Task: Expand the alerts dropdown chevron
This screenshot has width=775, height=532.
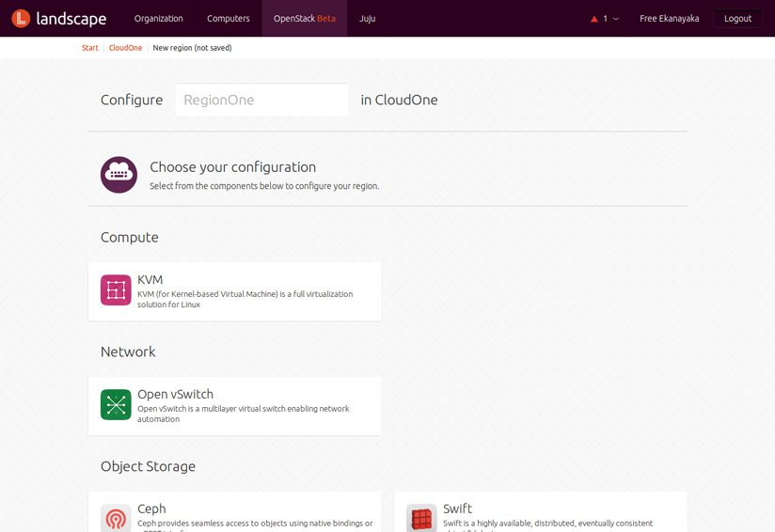Action: (x=616, y=19)
